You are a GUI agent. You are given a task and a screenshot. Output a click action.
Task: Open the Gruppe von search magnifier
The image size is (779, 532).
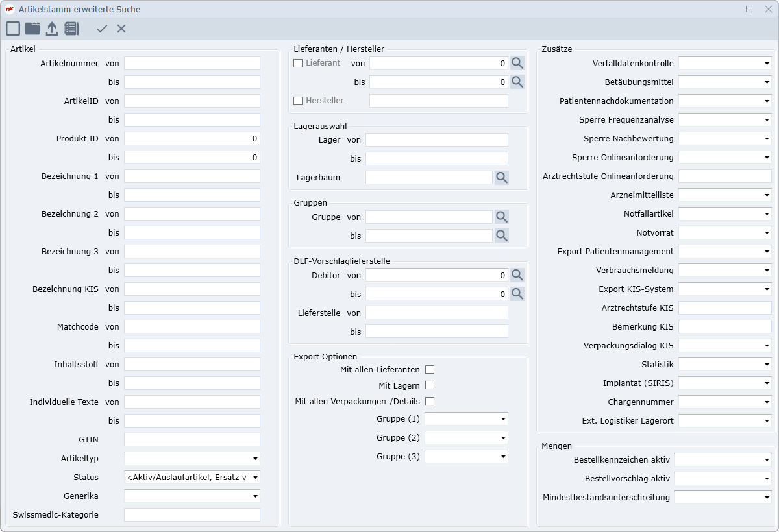click(x=501, y=217)
